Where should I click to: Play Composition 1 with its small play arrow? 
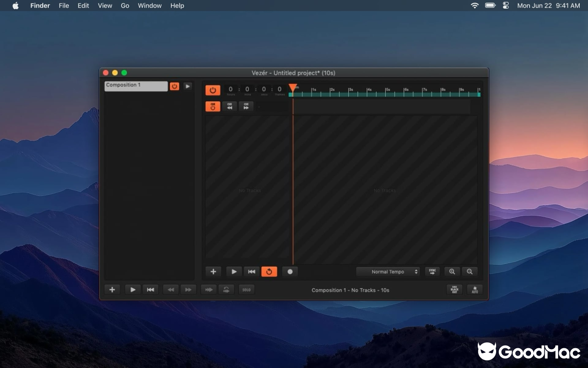tap(187, 86)
